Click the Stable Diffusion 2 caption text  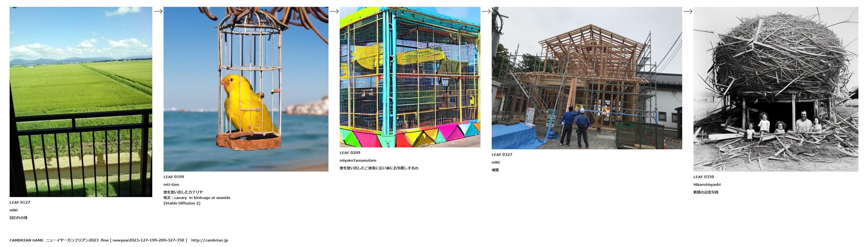[182, 203]
